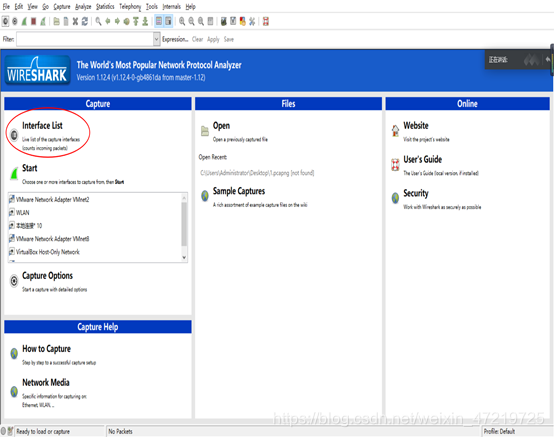Visit the project Website link
554x437 pixels.
pos(416,125)
